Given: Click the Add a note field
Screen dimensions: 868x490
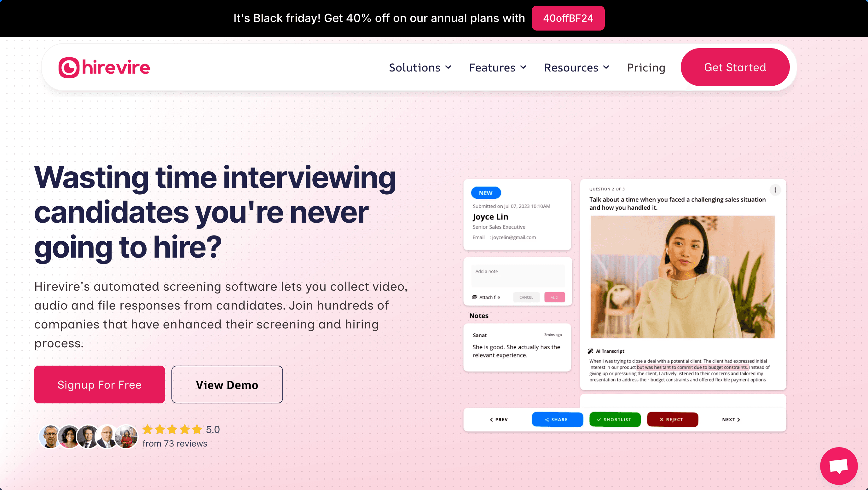Looking at the screenshot, I should point(518,276).
